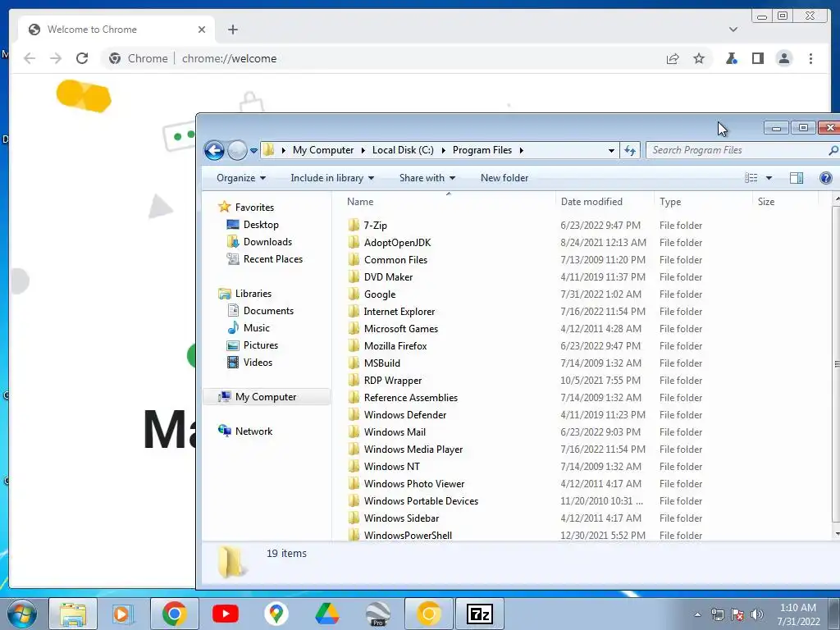Click My Computer in the address breadcrumb
This screenshot has width=840, height=630.
(x=323, y=150)
